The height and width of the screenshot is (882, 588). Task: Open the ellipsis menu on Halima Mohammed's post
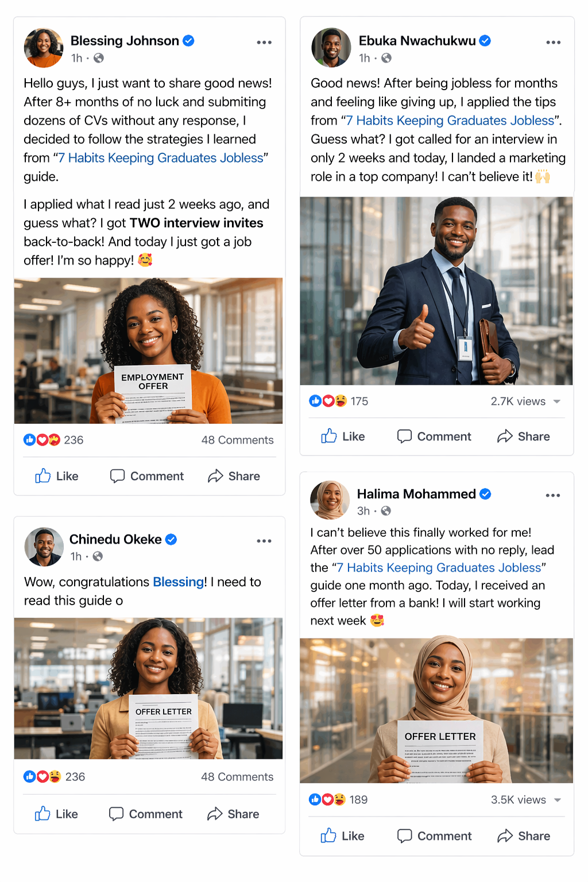coord(552,496)
